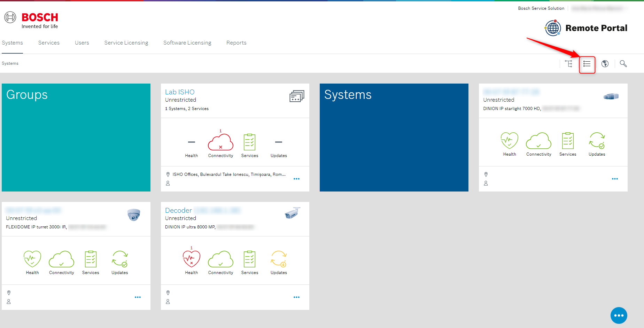Click the search magnifier icon
Screen dimensions: 644x328
coord(623,64)
